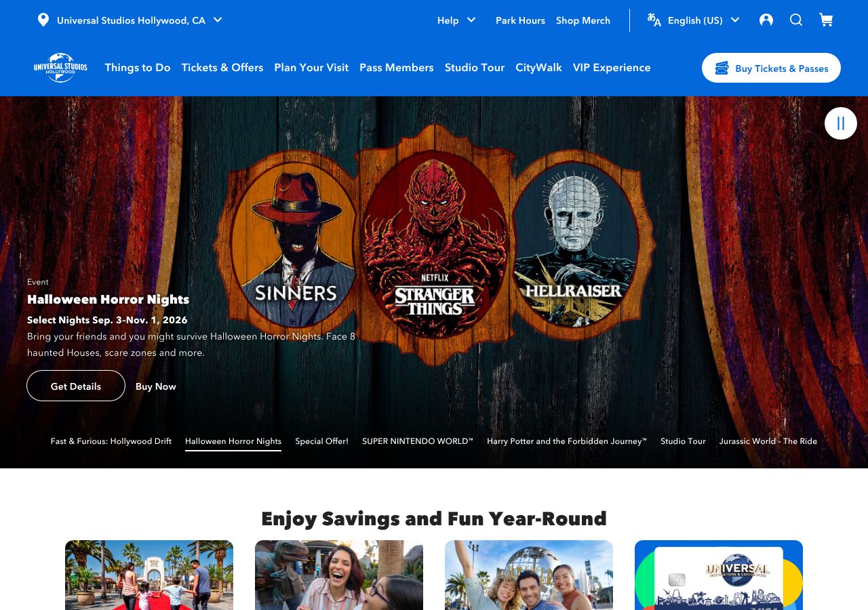Click the Buy Now link
This screenshot has width=868, height=610.
(156, 386)
